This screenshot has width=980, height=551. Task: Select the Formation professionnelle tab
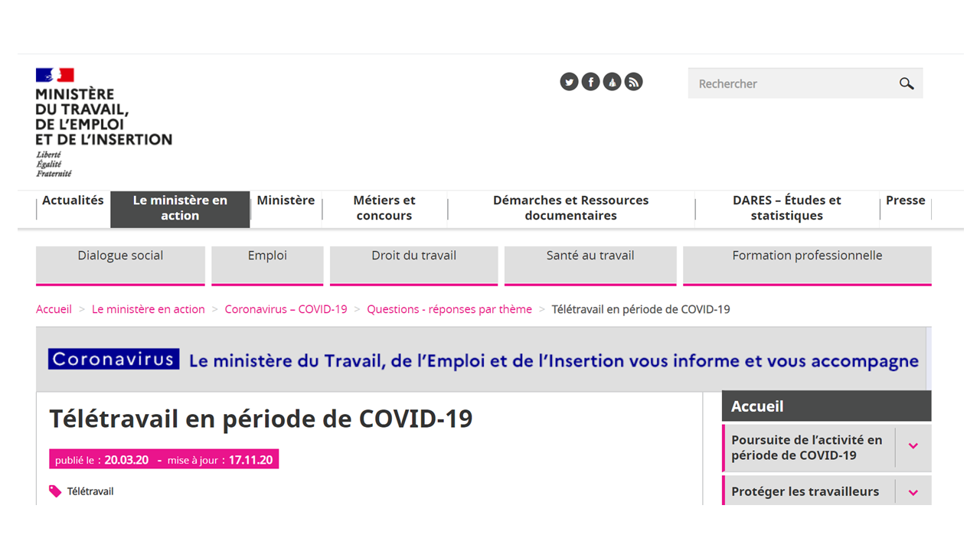pyautogui.click(x=807, y=256)
